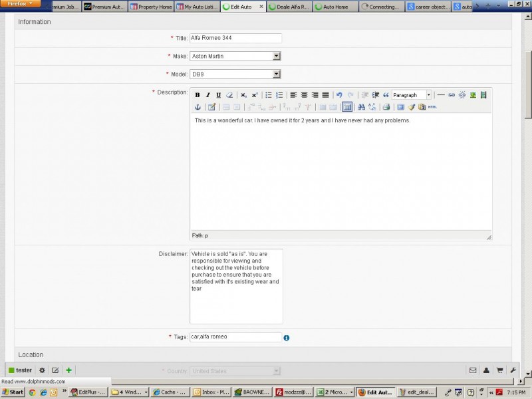The height and width of the screenshot is (399, 532).
Task: Switch to the career object... tab
Action: (428, 7)
